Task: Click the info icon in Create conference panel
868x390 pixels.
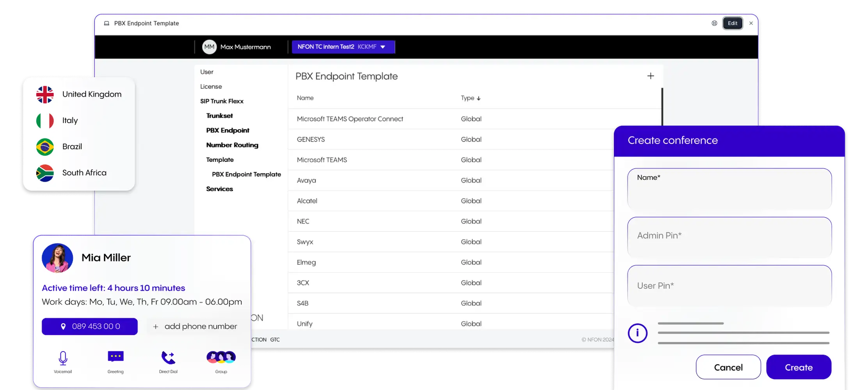Action: pos(637,333)
